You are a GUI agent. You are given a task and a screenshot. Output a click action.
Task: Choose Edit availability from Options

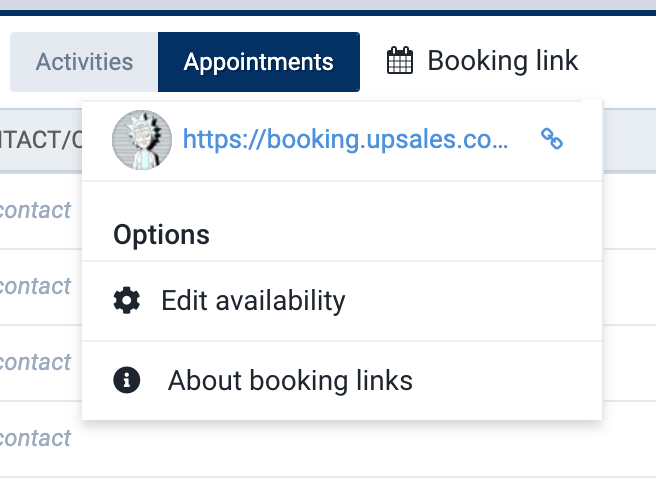coord(342,301)
